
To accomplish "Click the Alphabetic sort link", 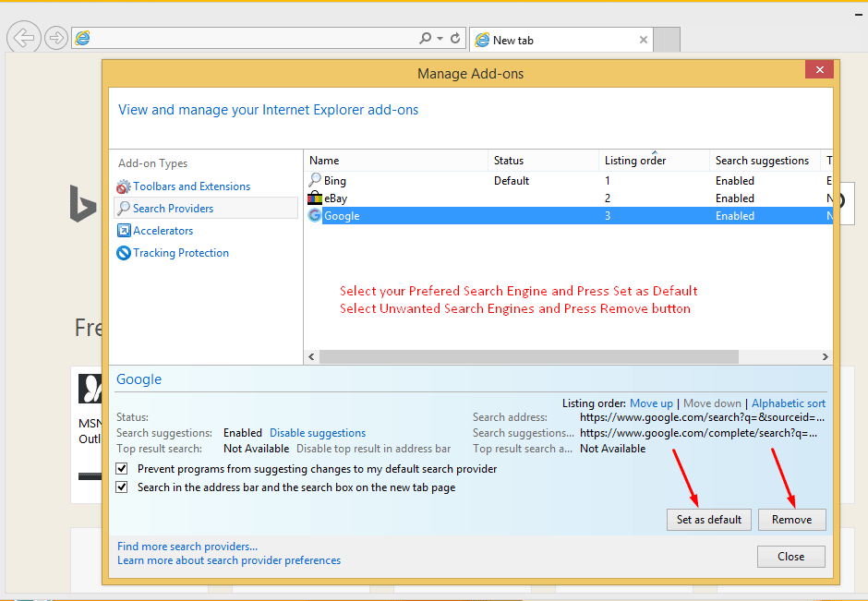I will 789,403.
